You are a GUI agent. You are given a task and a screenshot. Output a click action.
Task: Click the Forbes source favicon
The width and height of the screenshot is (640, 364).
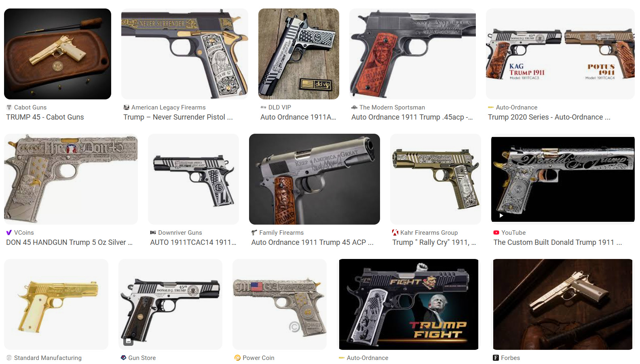496,358
